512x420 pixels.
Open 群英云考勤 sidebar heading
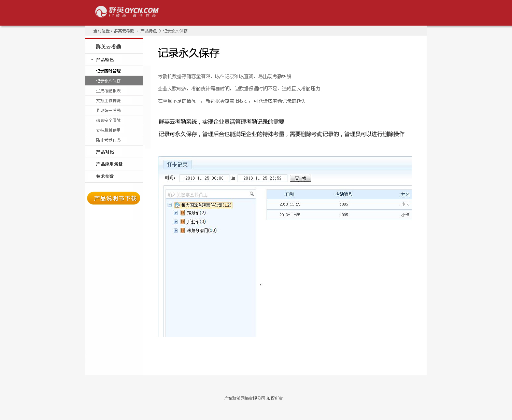point(109,47)
